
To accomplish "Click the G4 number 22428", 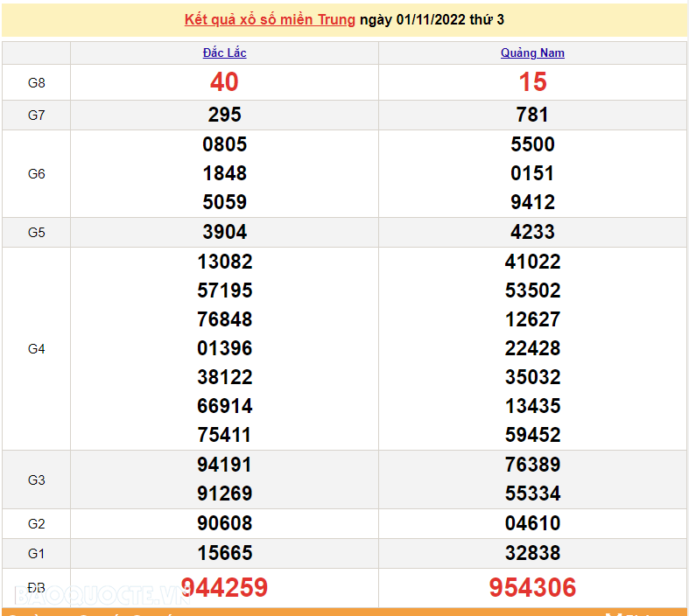I will coord(532,348).
